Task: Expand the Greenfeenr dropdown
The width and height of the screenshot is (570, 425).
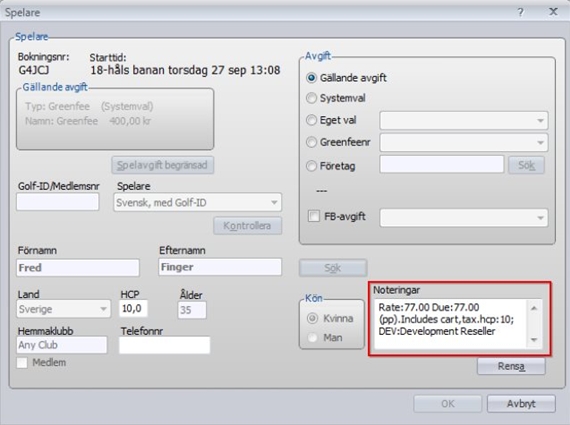Action: (463, 143)
